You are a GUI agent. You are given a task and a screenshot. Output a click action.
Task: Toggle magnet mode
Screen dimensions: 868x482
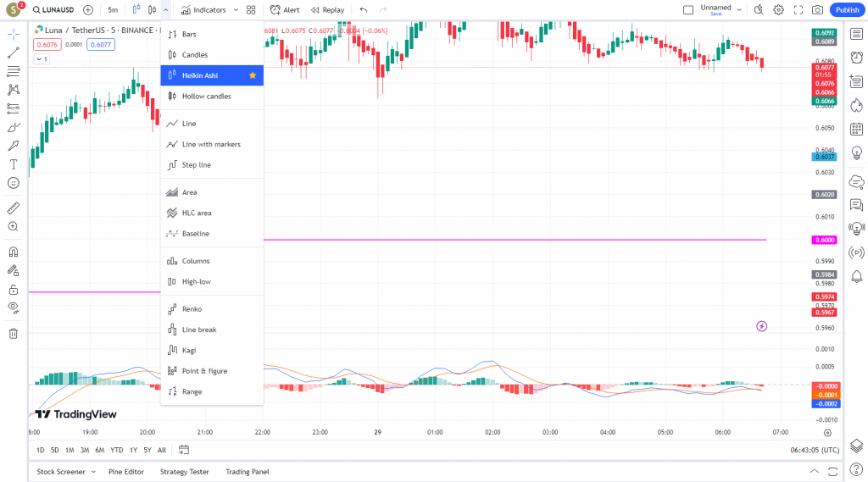(x=14, y=252)
